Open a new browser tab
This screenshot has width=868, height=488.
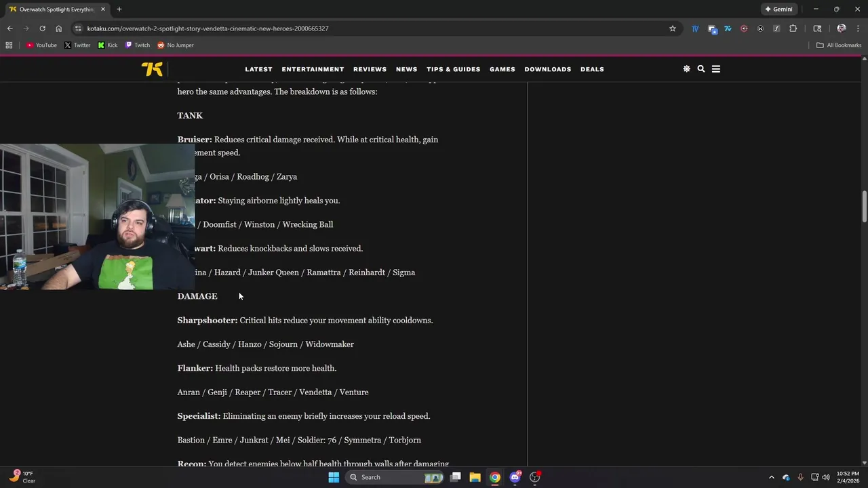tap(119, 9)
